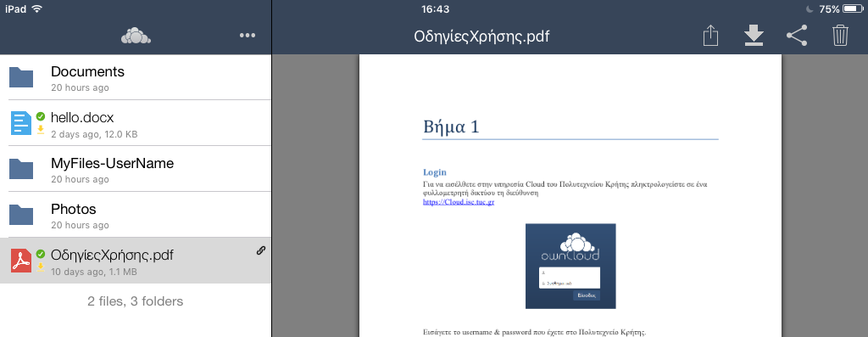Tap '10 days ago, 1.1 MB' details
868x337 pixels.
[x=93, y=272]
